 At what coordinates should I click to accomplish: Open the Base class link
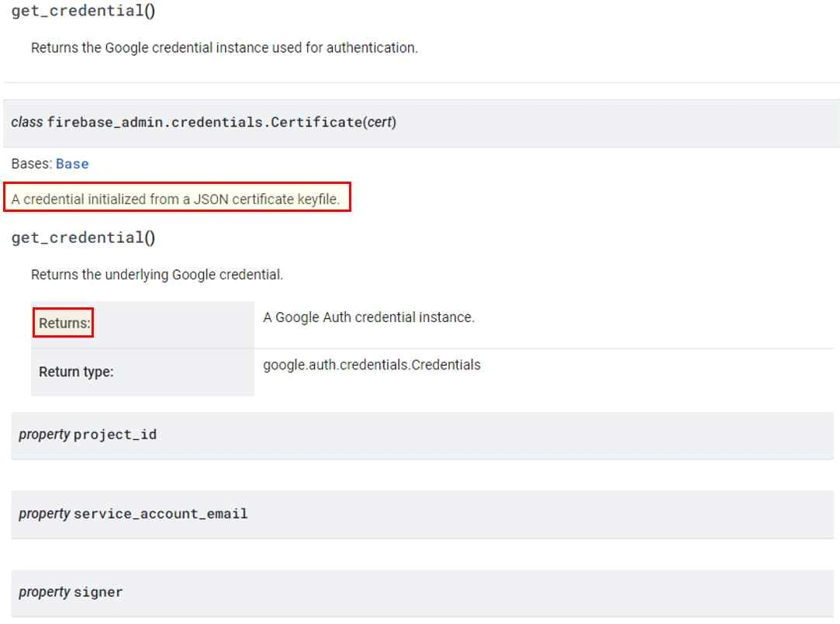(72, 164)
